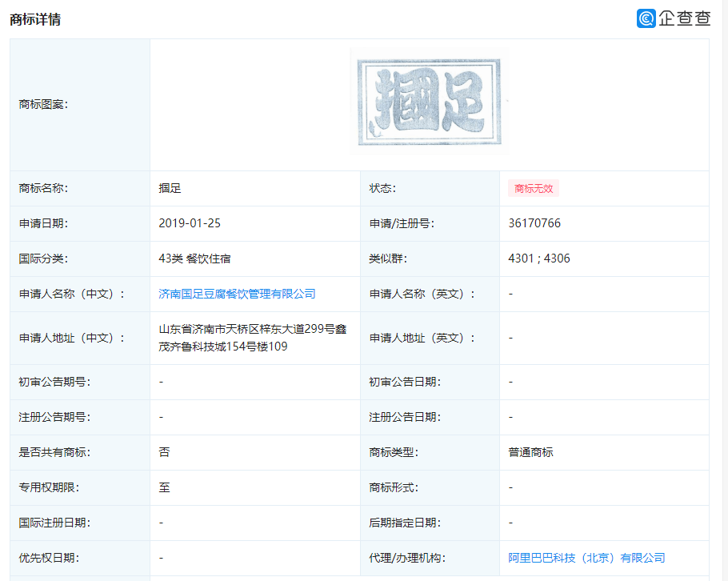Click the 43类 餐饮住宿 classification value
The image size is (728, 581).
pyautogui.click(x=194, y=258)
